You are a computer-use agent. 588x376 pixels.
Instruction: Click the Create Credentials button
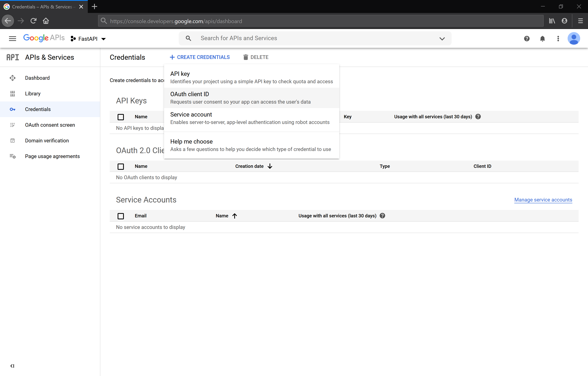pos(200,57)
